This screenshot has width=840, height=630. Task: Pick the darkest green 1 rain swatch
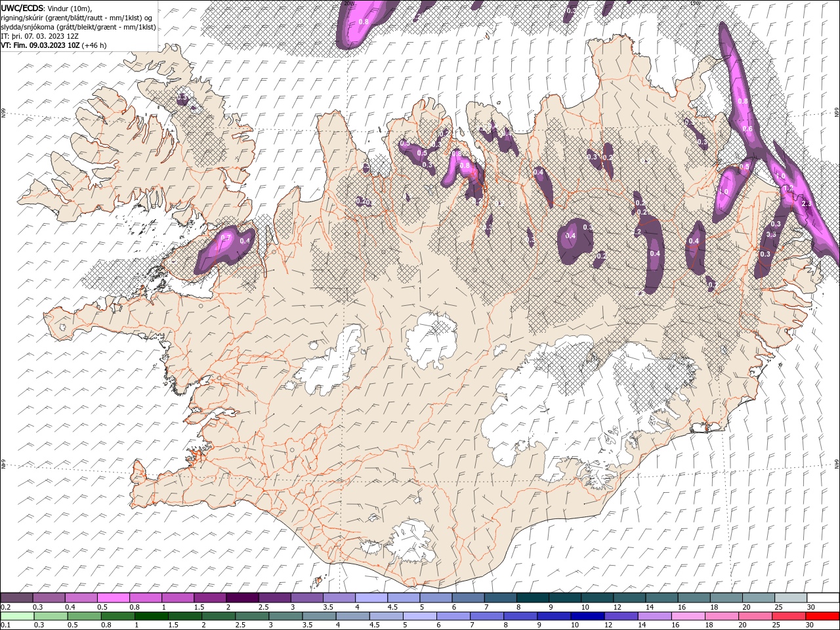[152, 616]
